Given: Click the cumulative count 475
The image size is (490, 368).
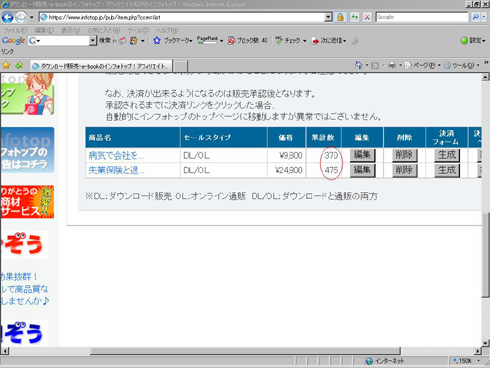Looking at the screenshot, I should point(331,170).
